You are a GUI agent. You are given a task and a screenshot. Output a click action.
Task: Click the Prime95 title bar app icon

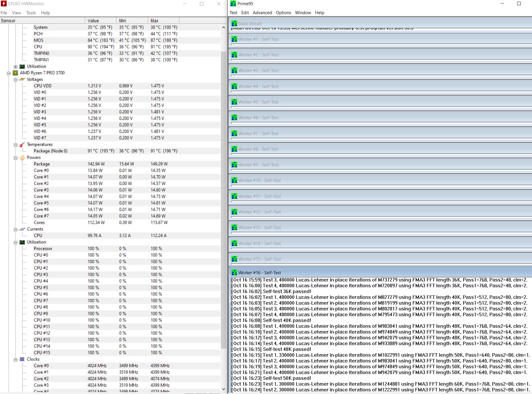pyautogui.click(x=233, y=3)
